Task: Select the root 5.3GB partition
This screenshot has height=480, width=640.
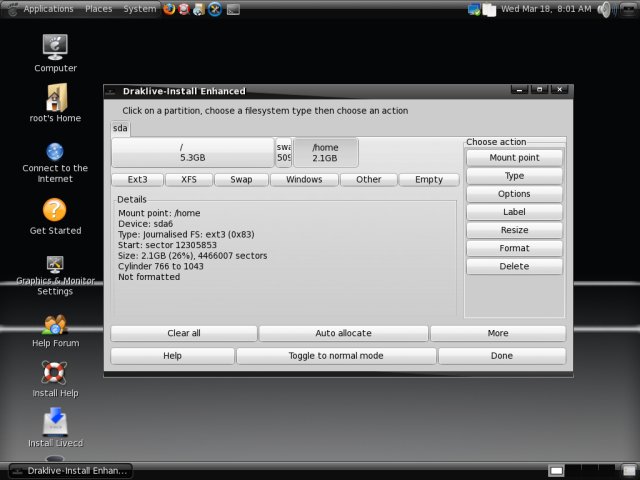Action: (192, 152)
